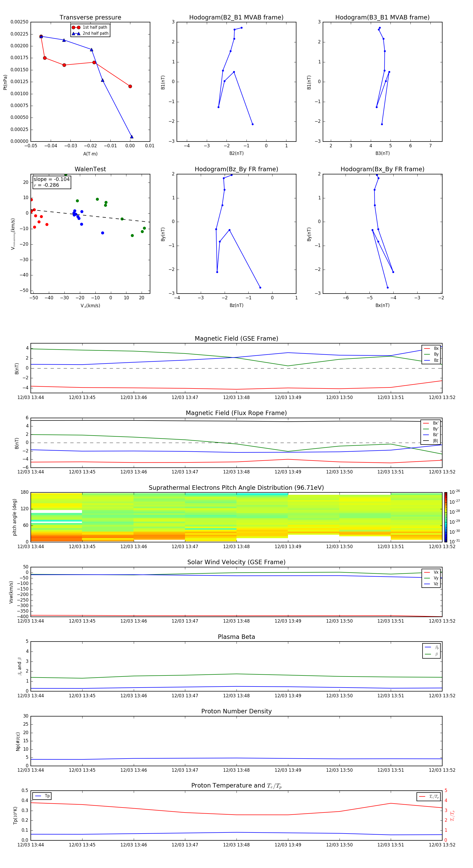
Task: Click the 'Vsw(km/s)' y-axis label
Action: pyautogui.click(x=11, y=592)
